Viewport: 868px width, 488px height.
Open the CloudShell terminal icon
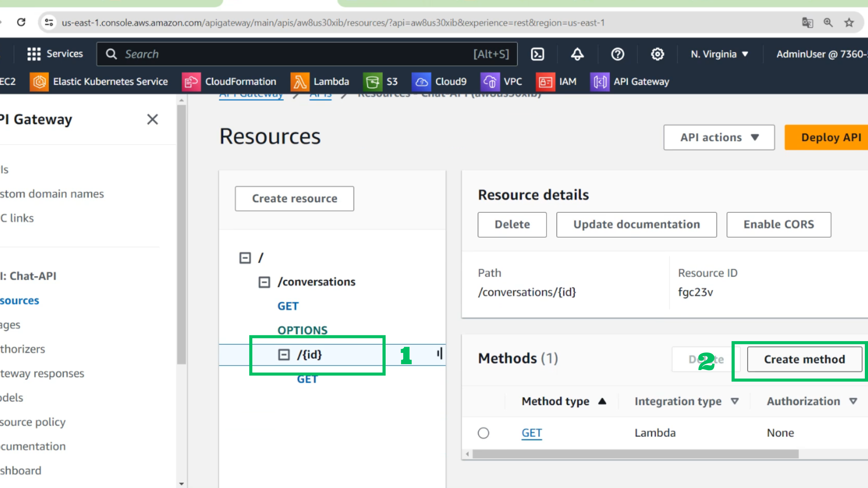pyautogui.click(x=537, y=54)
